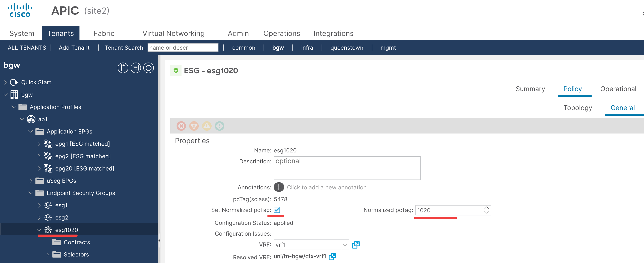Switch to the Topology sub-tab
Viewport: 644px width, 264px height.
pyautogui.click(x=578, y=108)
